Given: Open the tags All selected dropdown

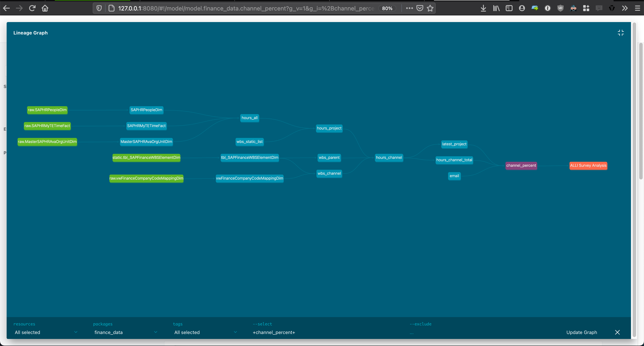Looking at the screenshot, I should pyautogui.click(x=205, y=332).
